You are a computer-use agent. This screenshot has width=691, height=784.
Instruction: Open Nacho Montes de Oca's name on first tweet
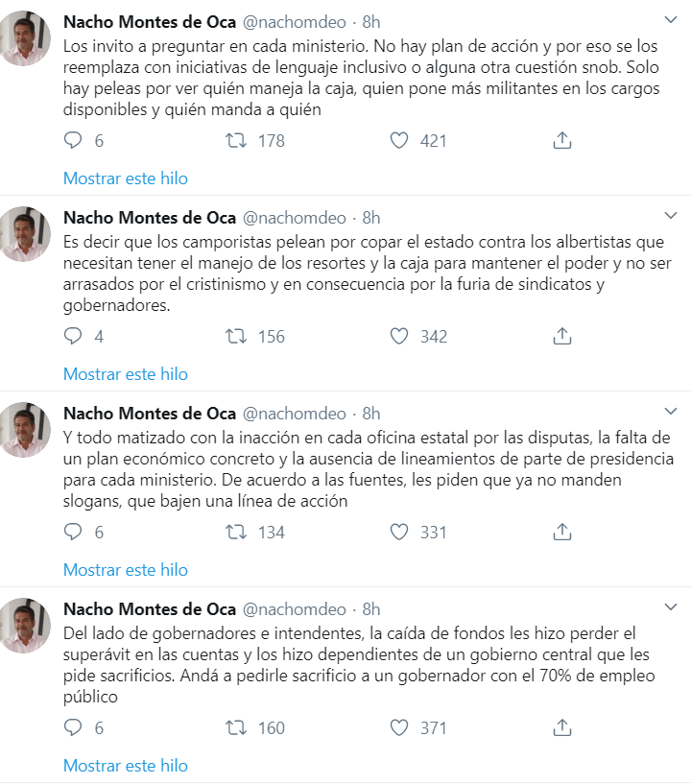tap(149, 21)
